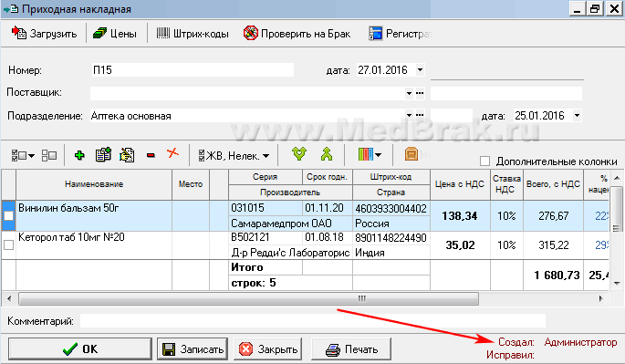Tick the checkbox for Кеторол таб row
This screenshot has height=364, width=625.
coord(8,244)
